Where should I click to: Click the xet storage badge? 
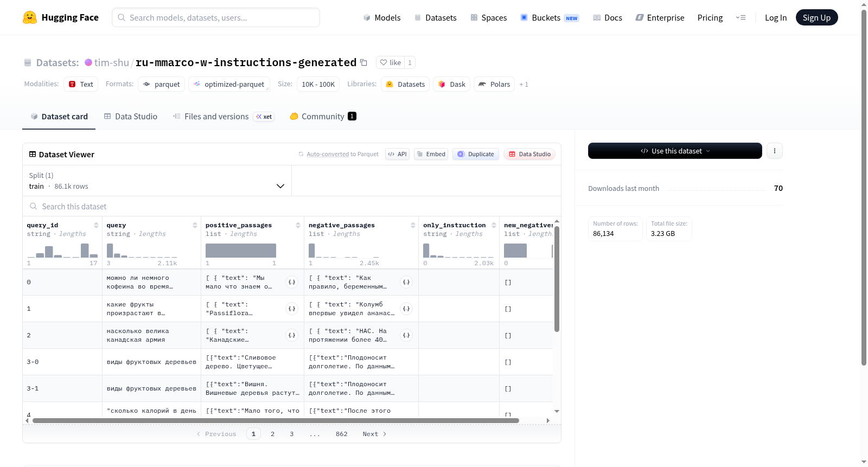[264, 117]
